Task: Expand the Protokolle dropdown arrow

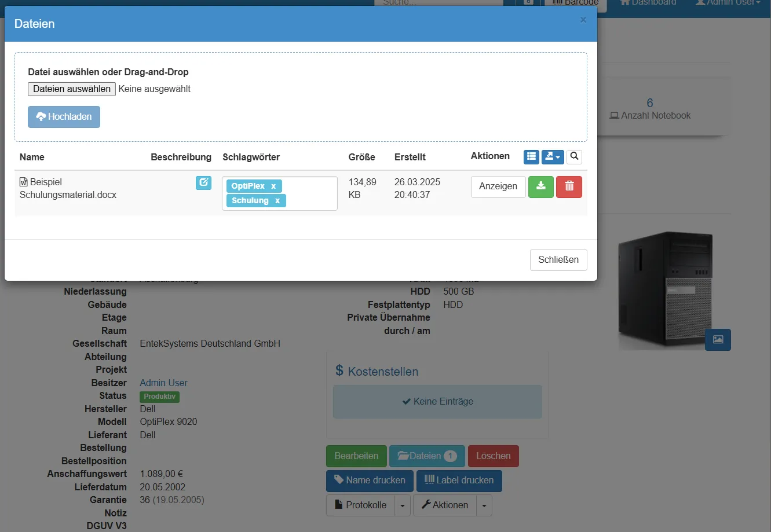Action: (x=403, y=505)
